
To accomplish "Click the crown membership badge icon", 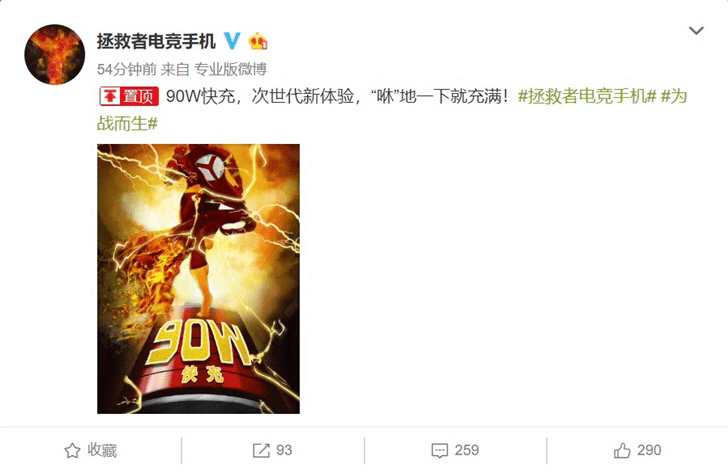I will click(x=258, y=41).
